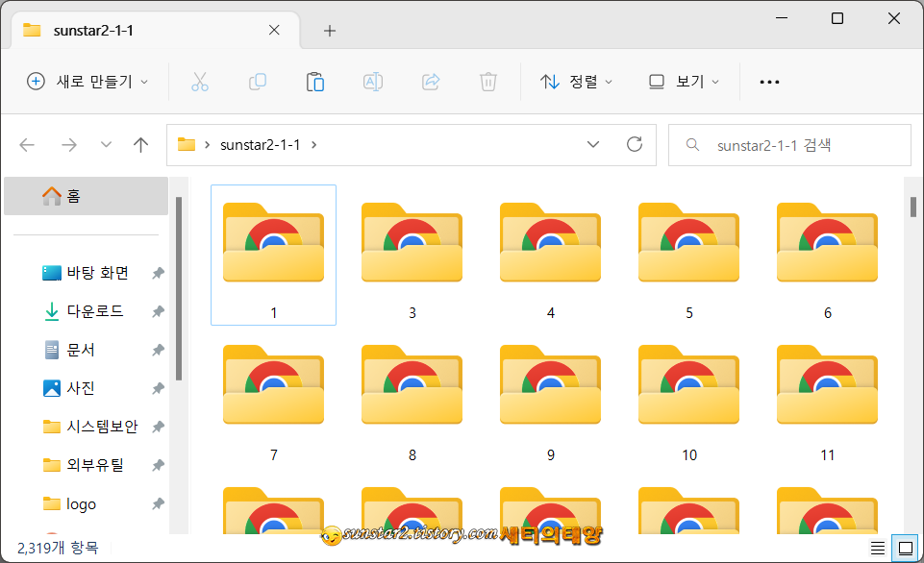Open the 정렬 sort dropdown
The image size is (924, 563).
[577, 82]
